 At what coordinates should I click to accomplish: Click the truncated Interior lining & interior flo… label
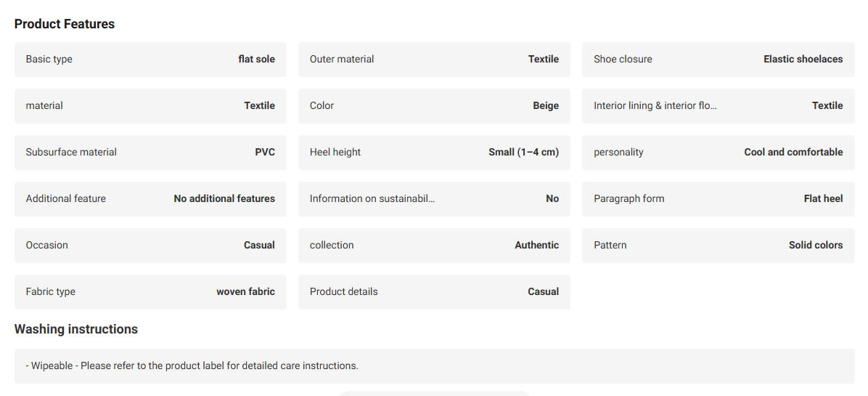655,106
